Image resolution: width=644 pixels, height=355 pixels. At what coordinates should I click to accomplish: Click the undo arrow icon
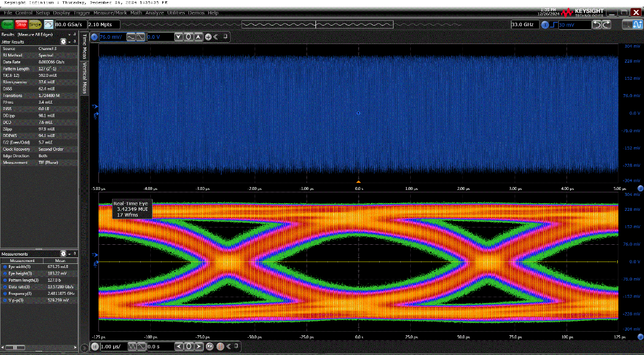597,25
